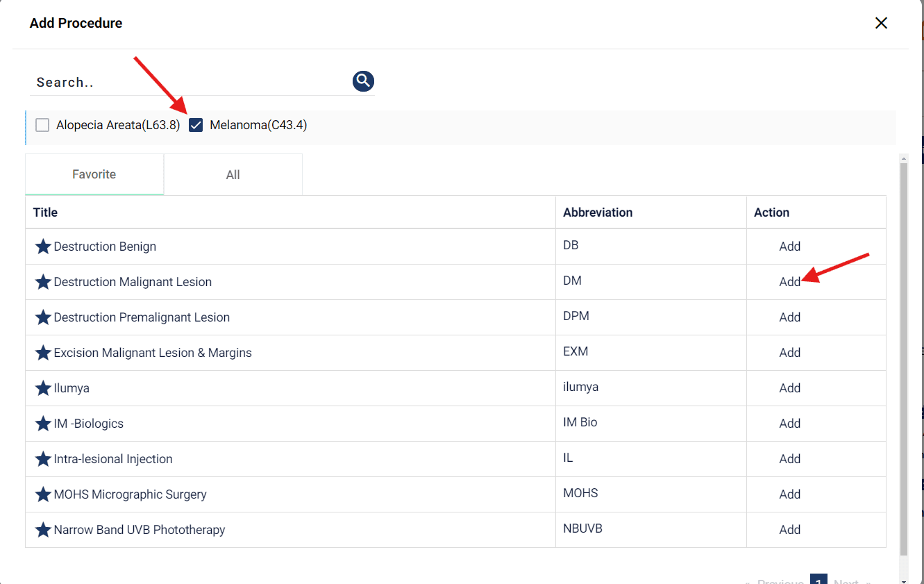Click the dialog's vertical scrollbar
The height and width of the screenshot is (584, 924).
point(903,347)
